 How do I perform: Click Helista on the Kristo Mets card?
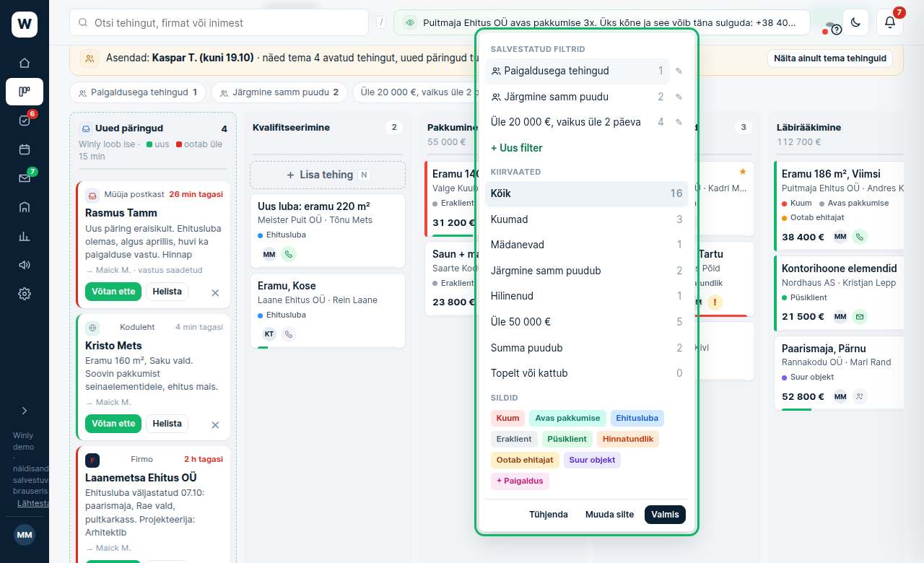click(x=167, y=424)
